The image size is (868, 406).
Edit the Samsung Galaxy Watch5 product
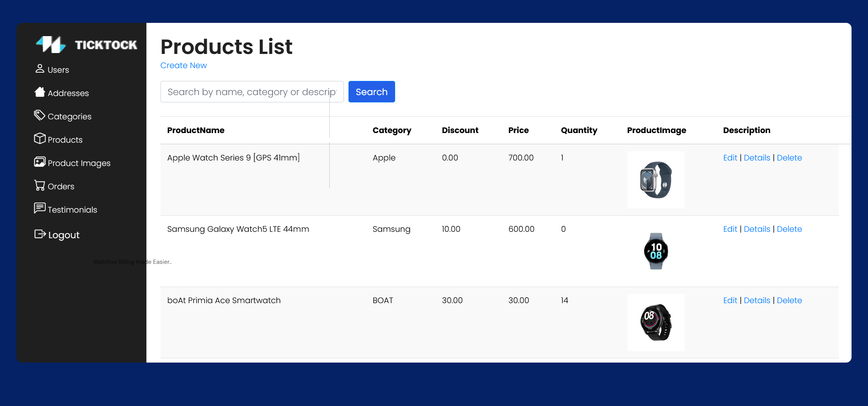pos(730,229)
